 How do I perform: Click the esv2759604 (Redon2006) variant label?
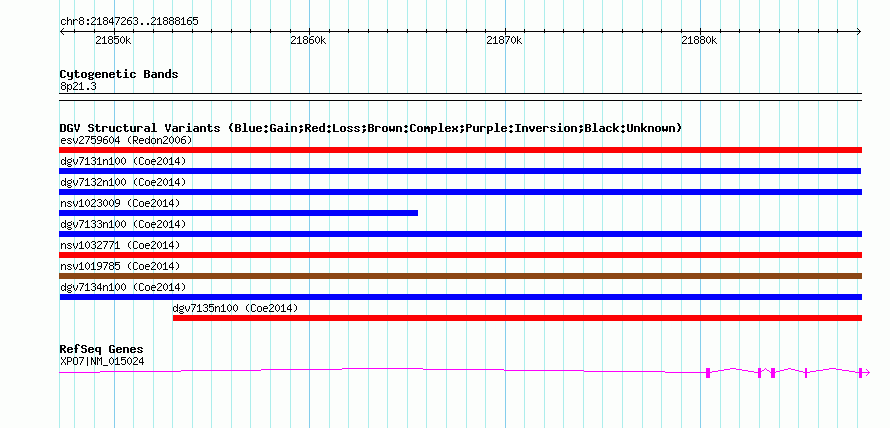(x=126, y=140)
